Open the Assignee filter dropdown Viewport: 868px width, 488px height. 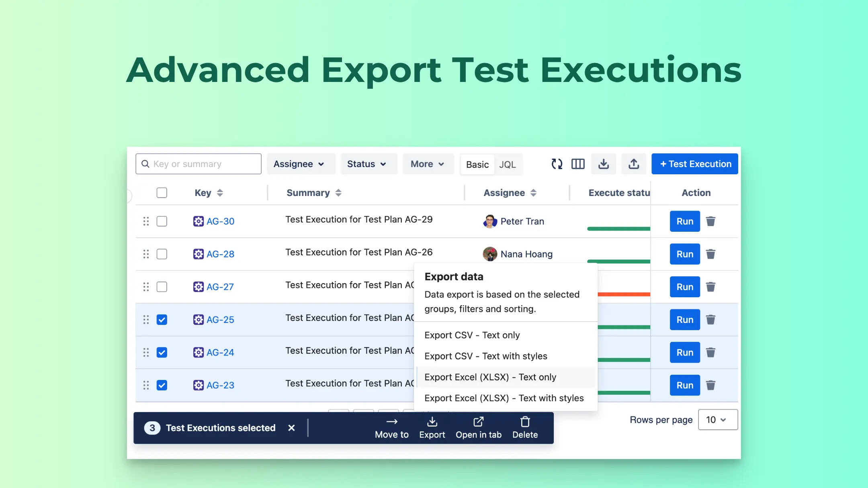(301, 164)
